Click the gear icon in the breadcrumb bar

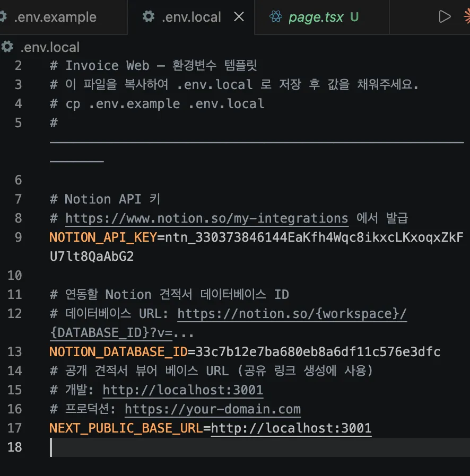pyautogui.click(x=7, y=47)
